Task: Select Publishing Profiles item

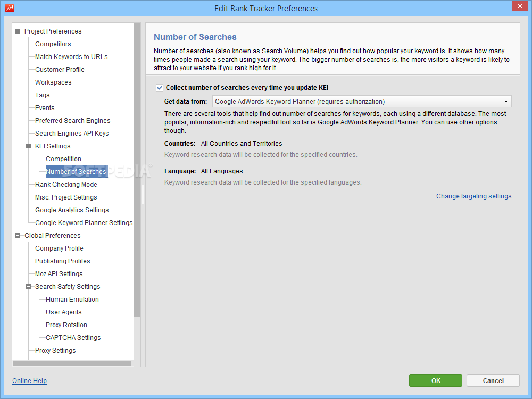Action: [x=63, y=261]
